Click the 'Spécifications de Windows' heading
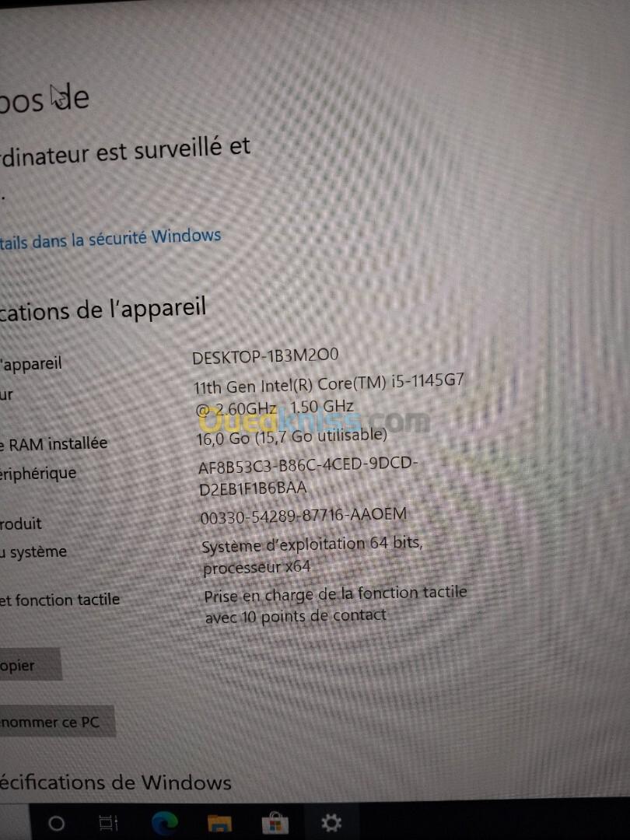630x840 pixels. 115,782
